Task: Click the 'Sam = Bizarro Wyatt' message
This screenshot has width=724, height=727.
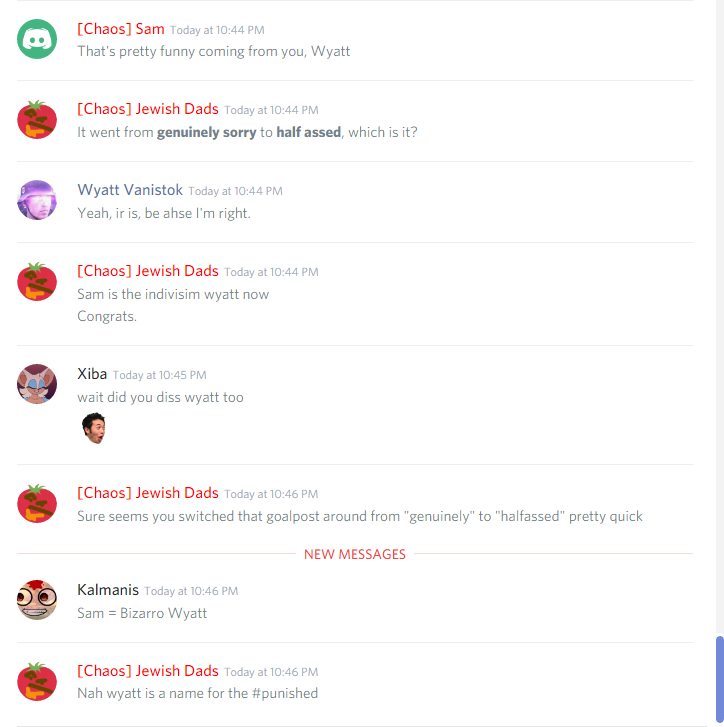Action: [x=142, y=613]
